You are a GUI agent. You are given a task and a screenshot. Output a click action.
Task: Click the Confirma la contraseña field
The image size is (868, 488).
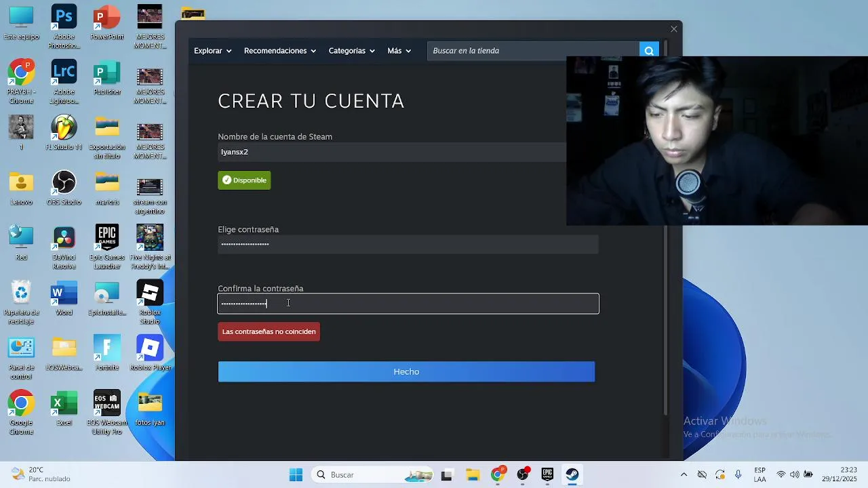tap(408, 304)
